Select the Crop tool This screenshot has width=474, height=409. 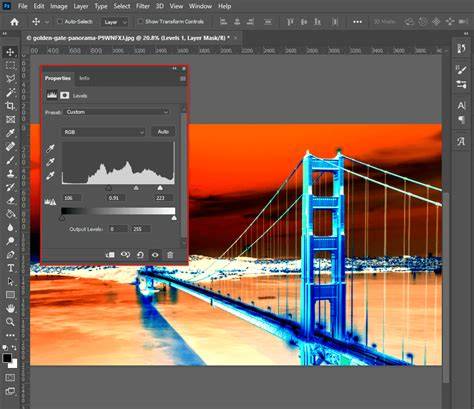click(10, 106)
